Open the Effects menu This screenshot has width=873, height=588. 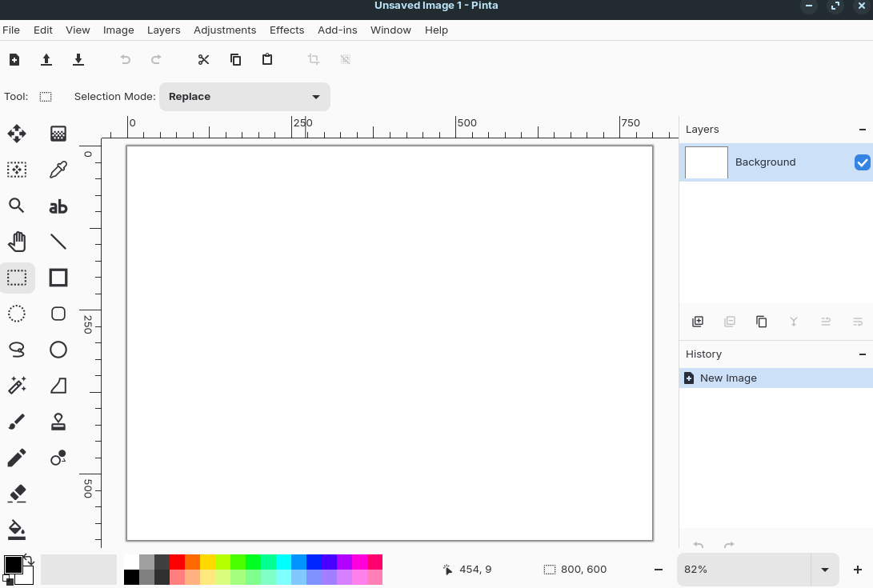[x=286, y=30]
